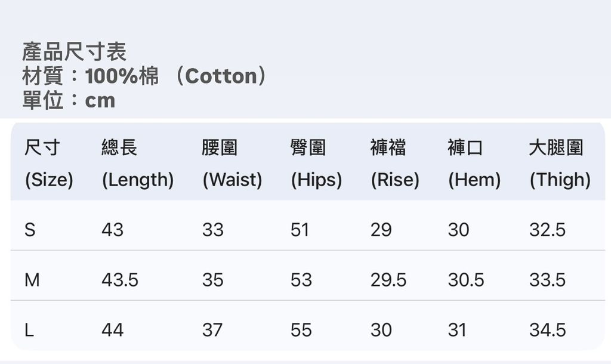611x364 pixels.
Task: Click the cm unit label
Action: [x=100, y=100]
